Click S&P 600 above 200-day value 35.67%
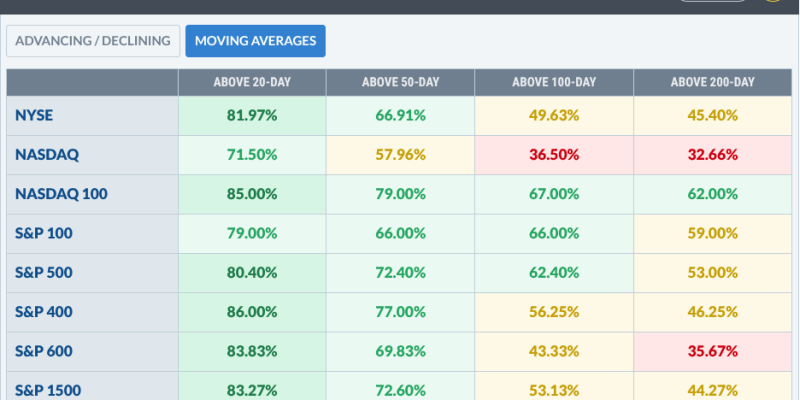Viewport: 800px width, 400px height. point(713,352)
